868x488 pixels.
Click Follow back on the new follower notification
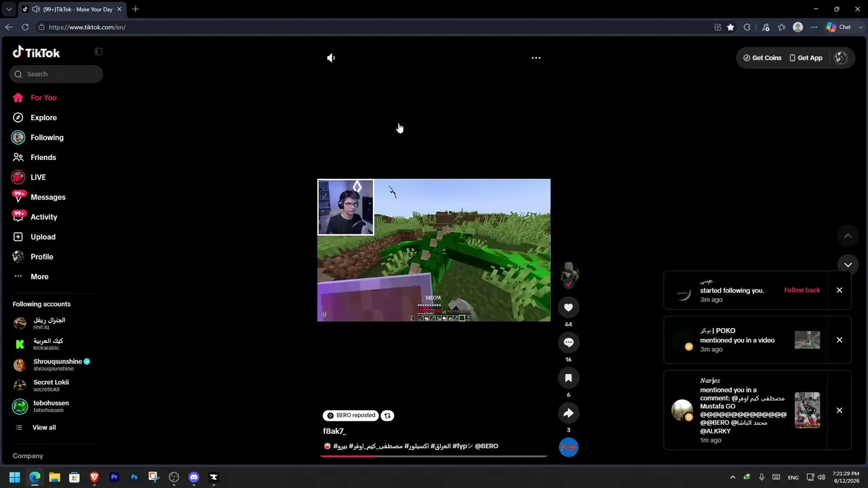click(x=802, y=290)
